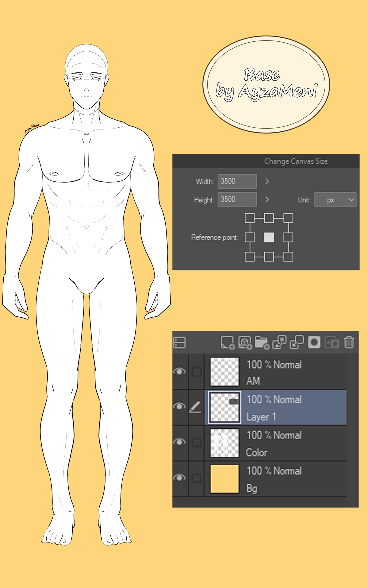Hide the AM layer
The image size is (368, 588).
180,372
